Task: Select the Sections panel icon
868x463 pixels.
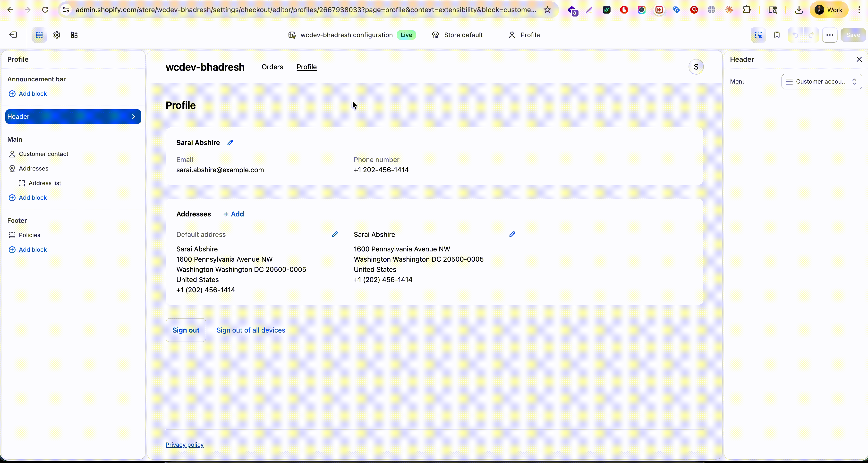Action: click(39, 35)
